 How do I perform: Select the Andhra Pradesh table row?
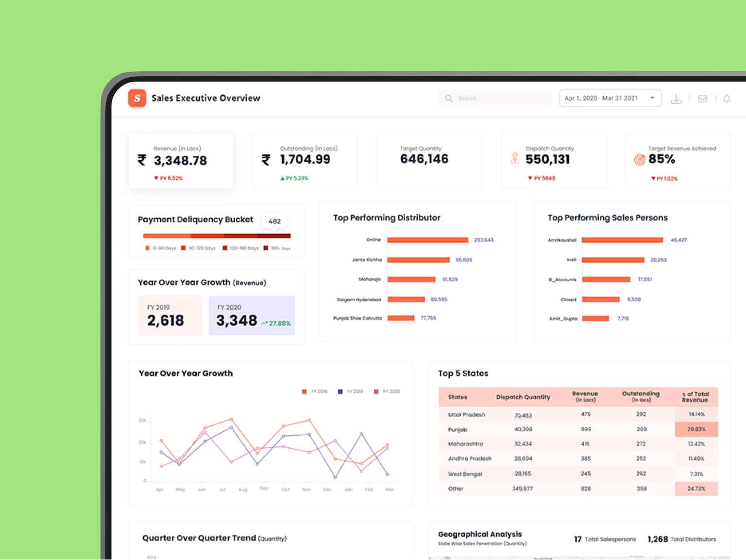[x=578, y=458]
